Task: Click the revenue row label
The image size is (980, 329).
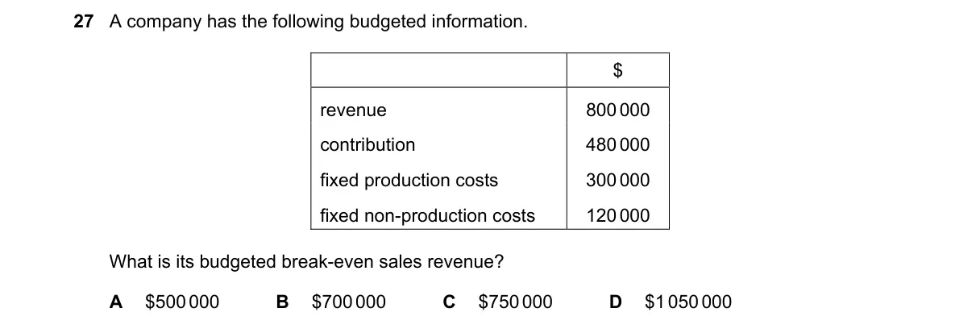Action: [x=353, y=110]
